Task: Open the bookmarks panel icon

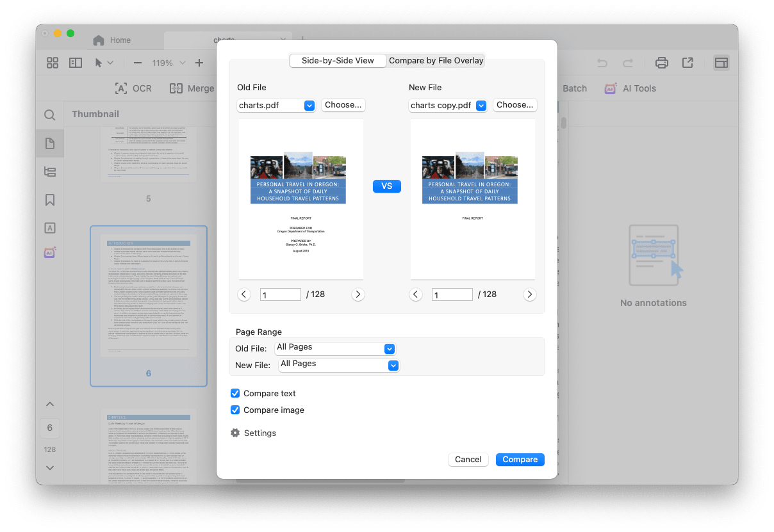Action: [x=50, y=200]
